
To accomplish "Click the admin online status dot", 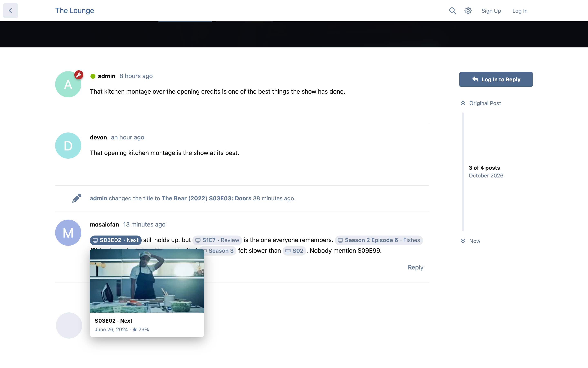I will pyautogui.click(x=93, y=76).
